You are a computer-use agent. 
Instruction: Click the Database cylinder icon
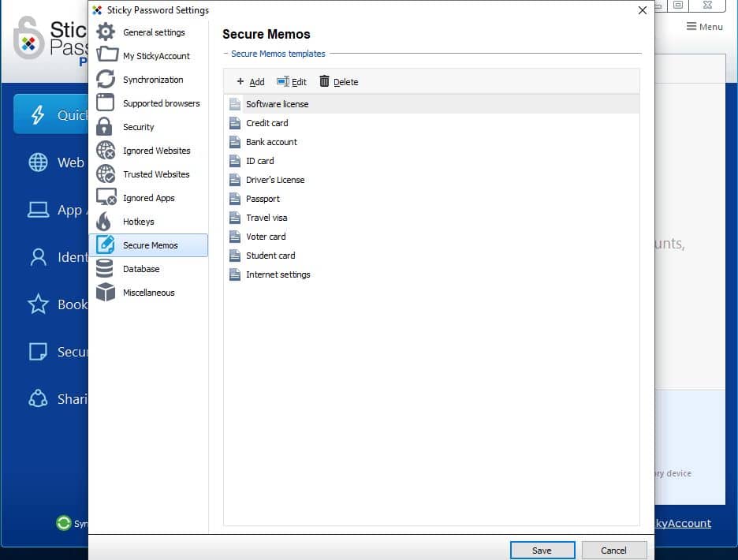pyautogui.click(x=105, y=268)
